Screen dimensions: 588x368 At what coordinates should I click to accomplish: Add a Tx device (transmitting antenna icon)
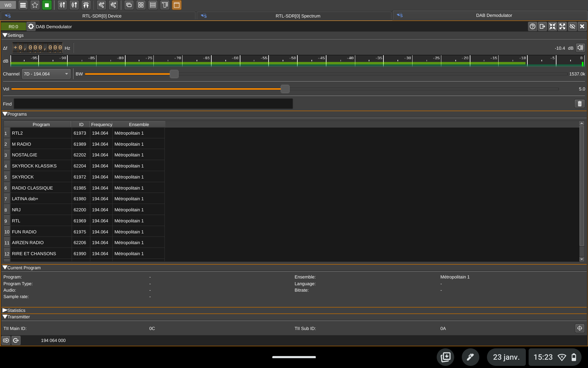[74, 5]
